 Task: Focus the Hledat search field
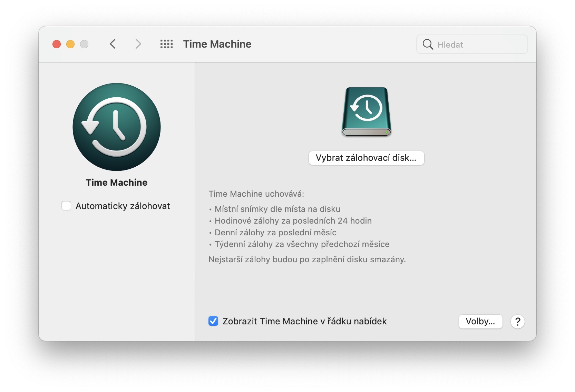(x=472, y=44)
